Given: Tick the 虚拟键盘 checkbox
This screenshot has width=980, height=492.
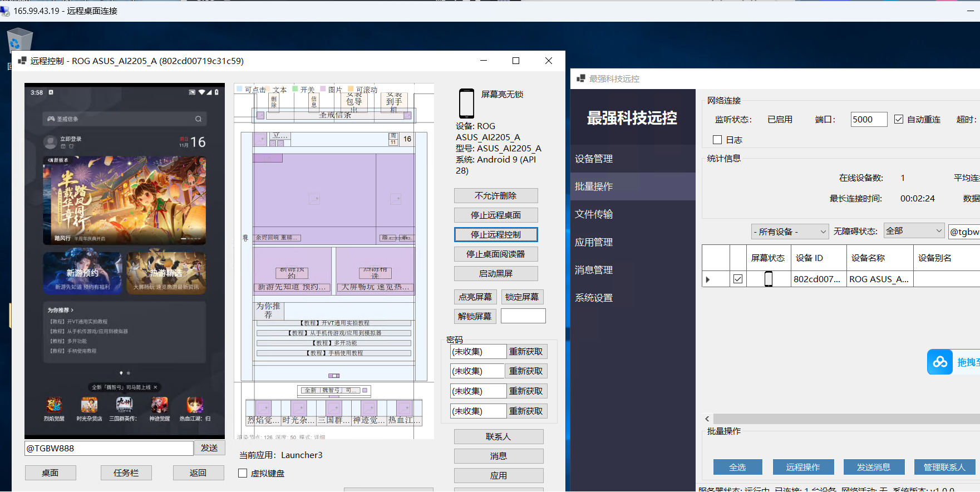Looking at the screenshot, I should [x=243, y=473].
